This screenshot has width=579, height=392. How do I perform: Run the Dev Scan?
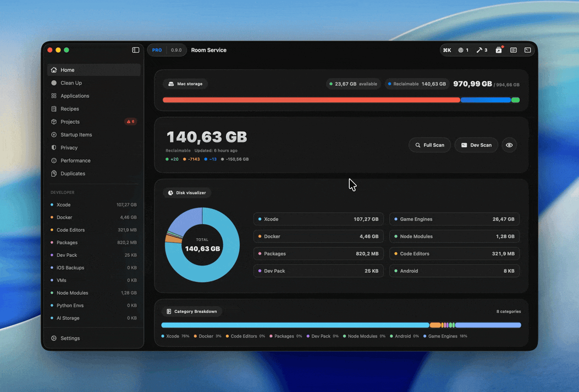(x=476, y=145)
